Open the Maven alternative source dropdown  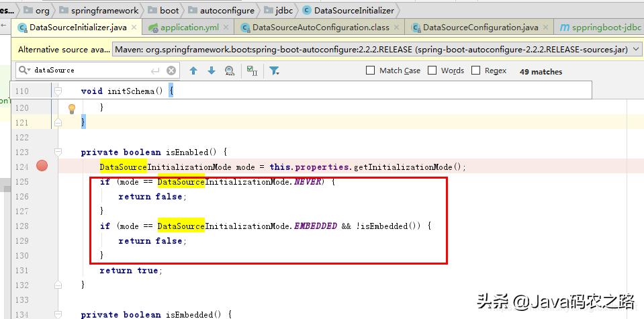(x=636, y=50)
